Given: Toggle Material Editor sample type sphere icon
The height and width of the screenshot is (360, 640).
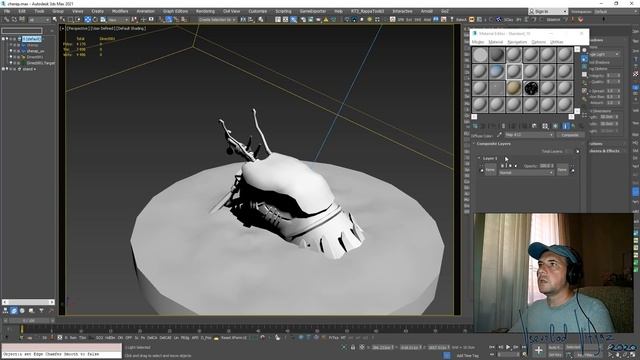Looking at the screenshot, I should point(584,50).
